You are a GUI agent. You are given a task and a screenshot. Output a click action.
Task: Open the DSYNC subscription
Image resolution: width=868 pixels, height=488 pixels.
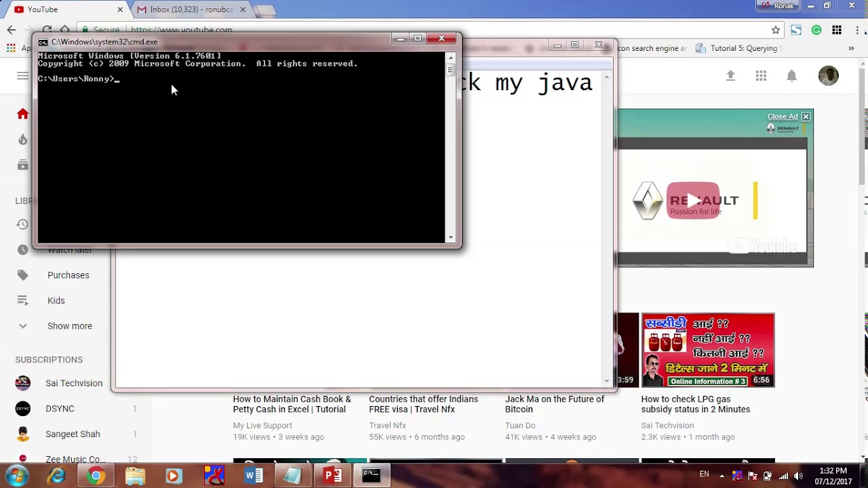60,409
